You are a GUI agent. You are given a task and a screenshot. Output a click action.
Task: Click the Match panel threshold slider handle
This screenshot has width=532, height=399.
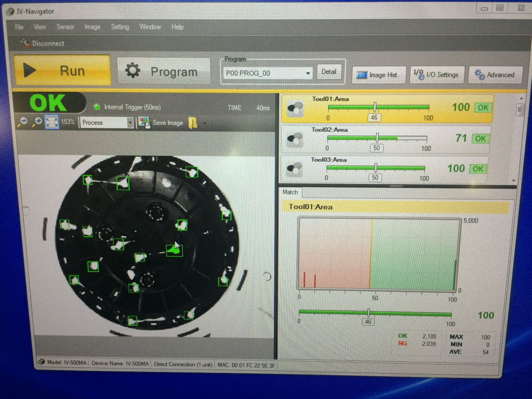pyautogui.click(x=369, y=313)
